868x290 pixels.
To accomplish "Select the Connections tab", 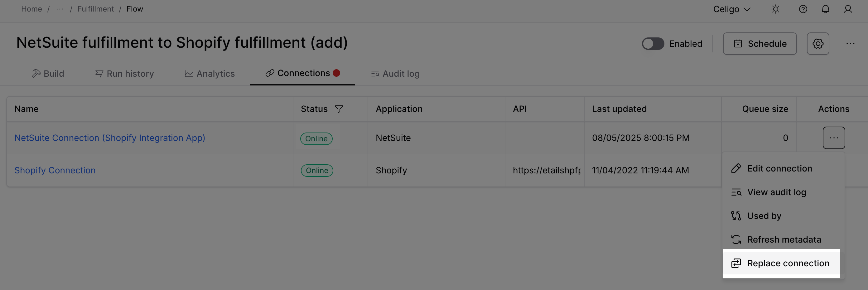I will click(x=303, y=73).
